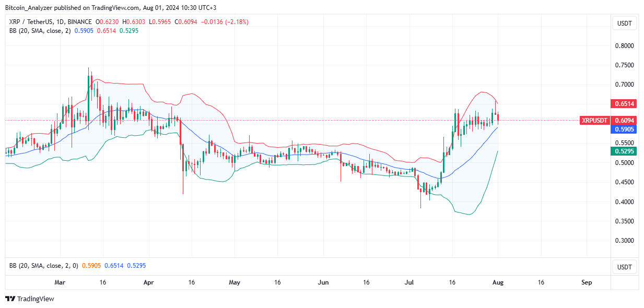Click the green 0.5295 basis label
Screen dimensions: 644x308
(624, 150)
